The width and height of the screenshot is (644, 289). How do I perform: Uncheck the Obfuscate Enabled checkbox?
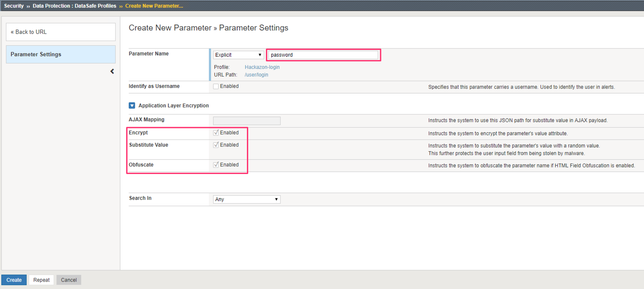point(216,165)
